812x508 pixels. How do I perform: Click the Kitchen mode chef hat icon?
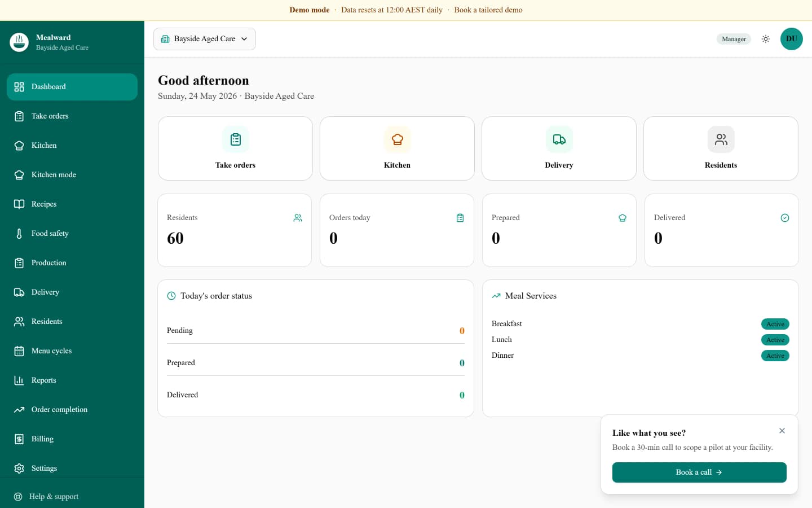coord(19,175)
